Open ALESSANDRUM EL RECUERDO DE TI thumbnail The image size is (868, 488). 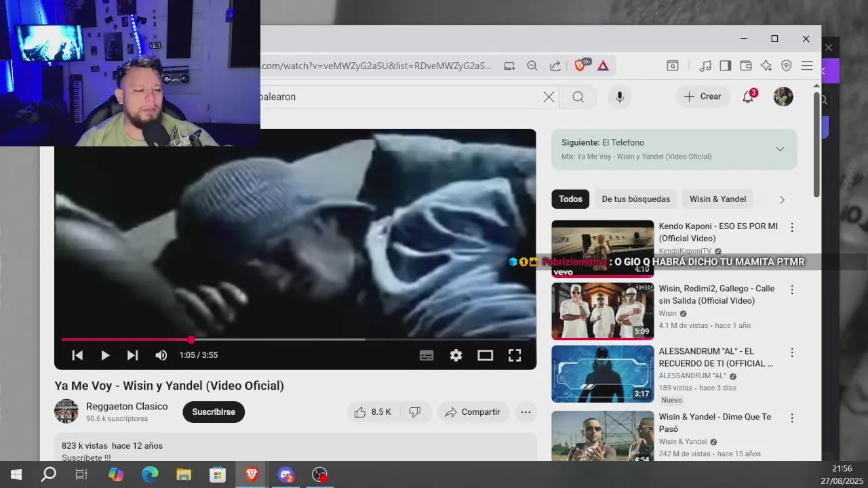603,374
